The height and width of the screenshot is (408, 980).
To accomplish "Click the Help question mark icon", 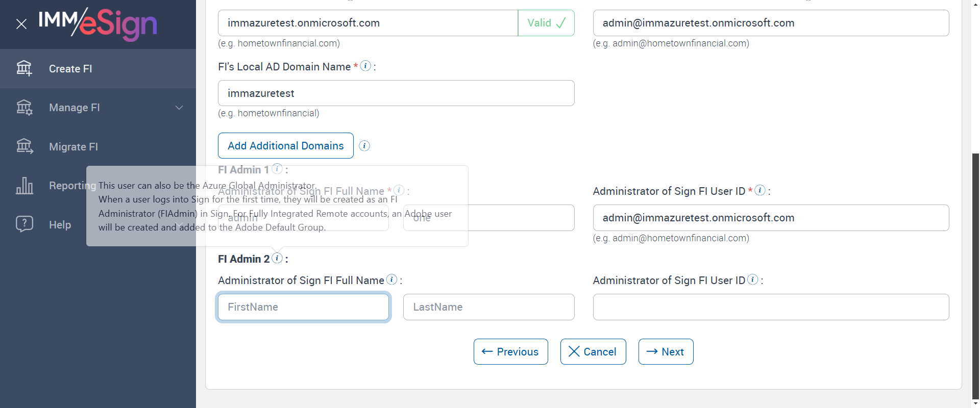I will click(x=24, y=224).
